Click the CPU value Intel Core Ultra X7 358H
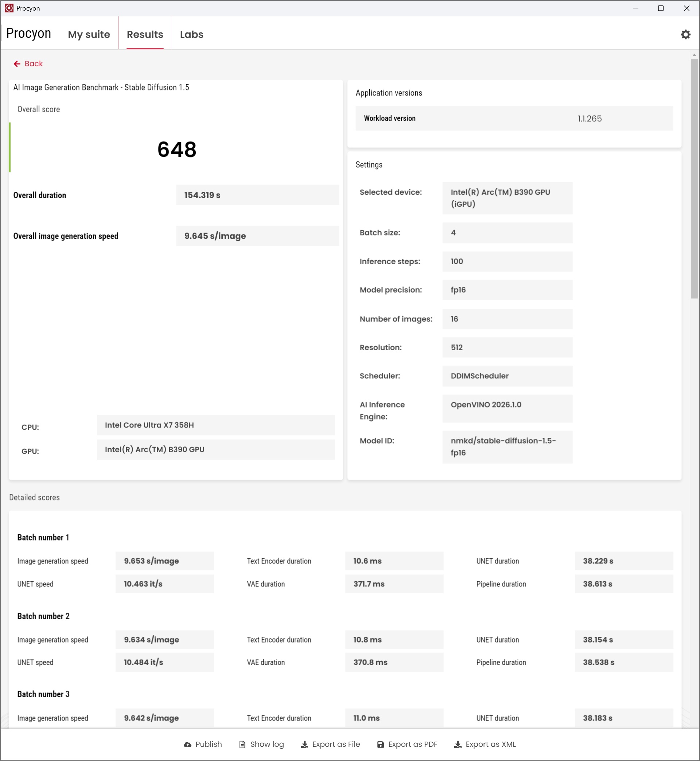This screenshot has height=761, width=700. 216,425
